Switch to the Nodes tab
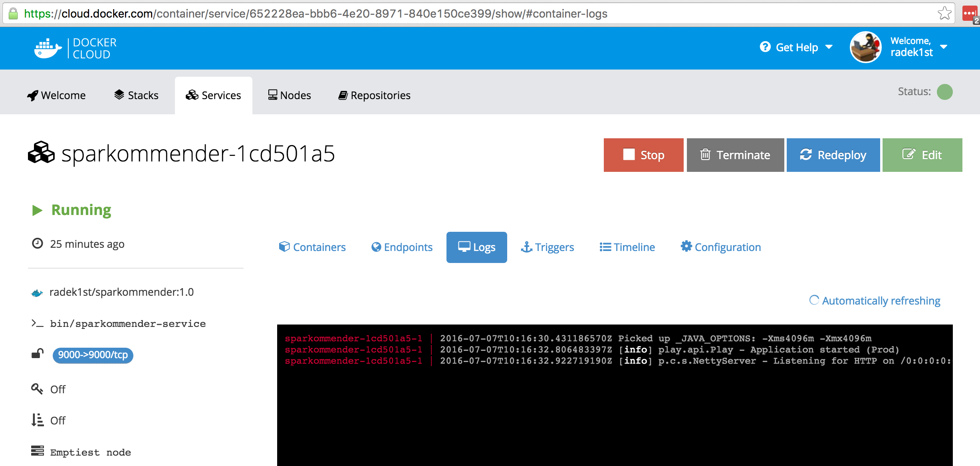Image resolution: width=980 pixels, height=466 pixels. click(x=289, y=96)
